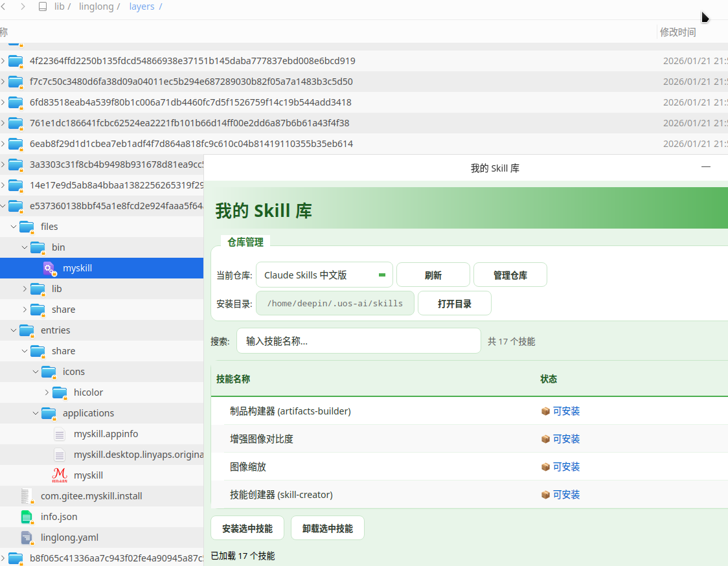The height and width of the screenshot is (566, 728).
Task: Click the 刷新 button
Action: click(x=433, y=275)
